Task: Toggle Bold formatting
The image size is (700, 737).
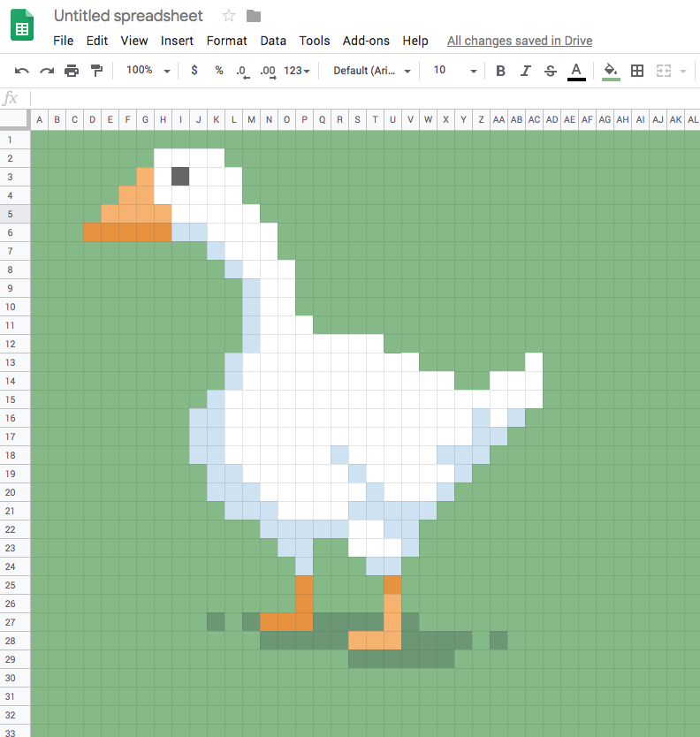Action: tap(500, 71)
